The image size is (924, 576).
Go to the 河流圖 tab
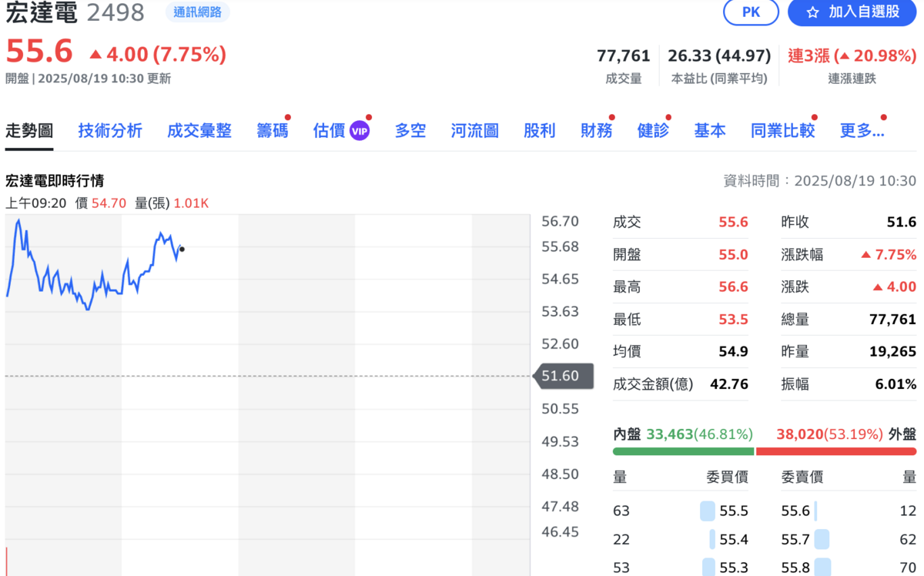coord(474,131)
